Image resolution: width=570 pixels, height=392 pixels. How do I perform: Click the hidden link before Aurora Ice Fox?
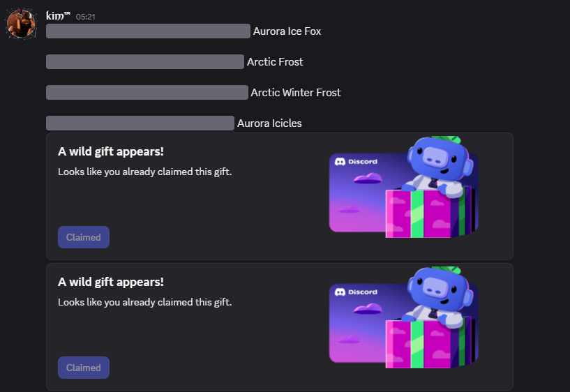[148, 31]
